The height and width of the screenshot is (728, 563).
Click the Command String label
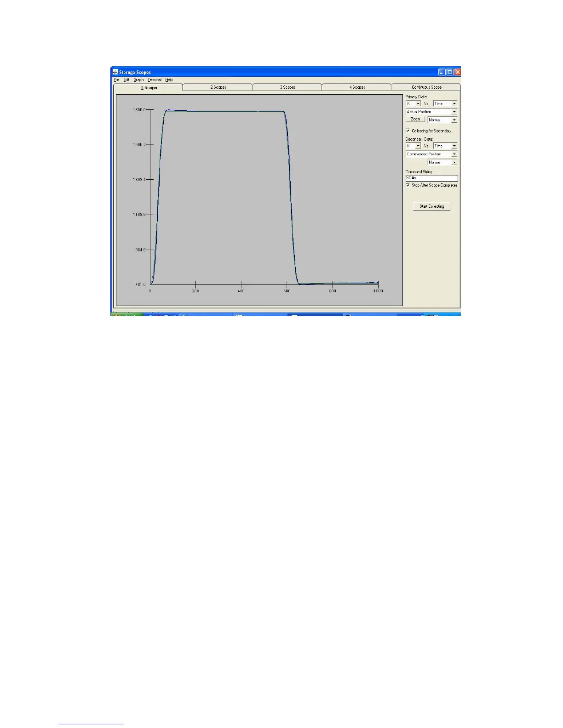pyautogui.click(x=419, y=172)
